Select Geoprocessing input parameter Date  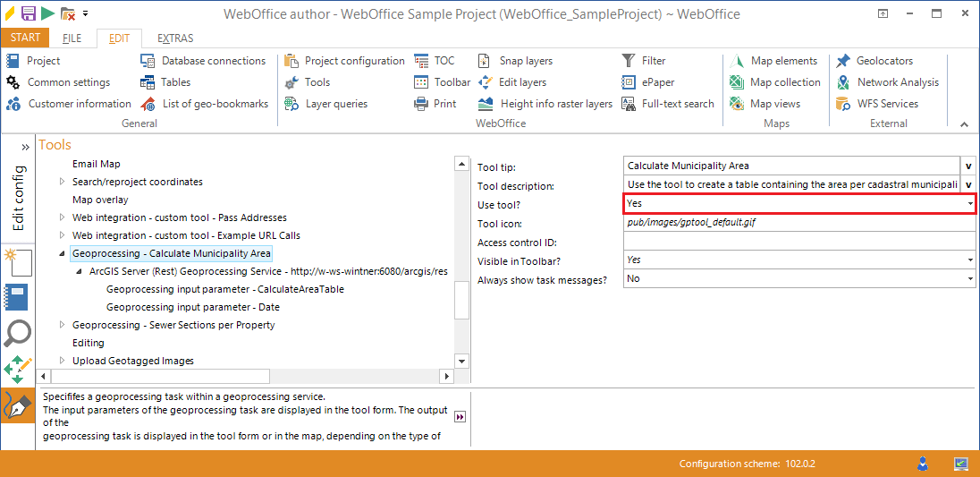pyautogui.click(x=193, y=308)
